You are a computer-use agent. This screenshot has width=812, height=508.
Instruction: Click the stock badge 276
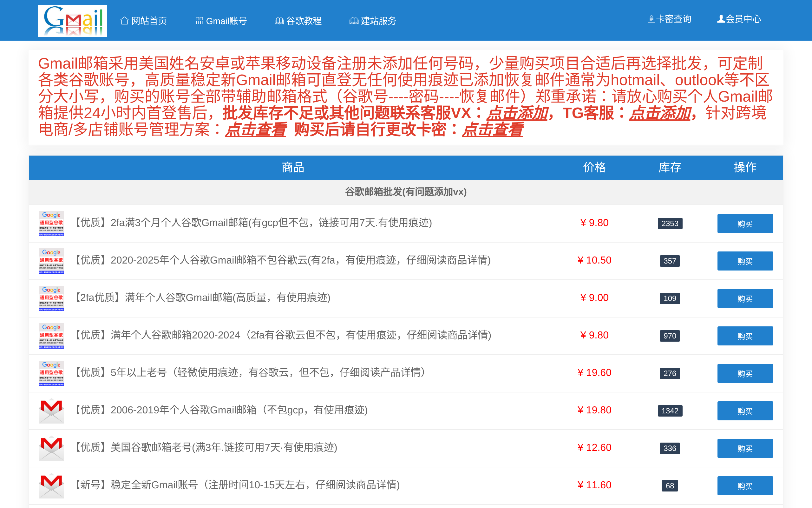[x=670, y=373]
